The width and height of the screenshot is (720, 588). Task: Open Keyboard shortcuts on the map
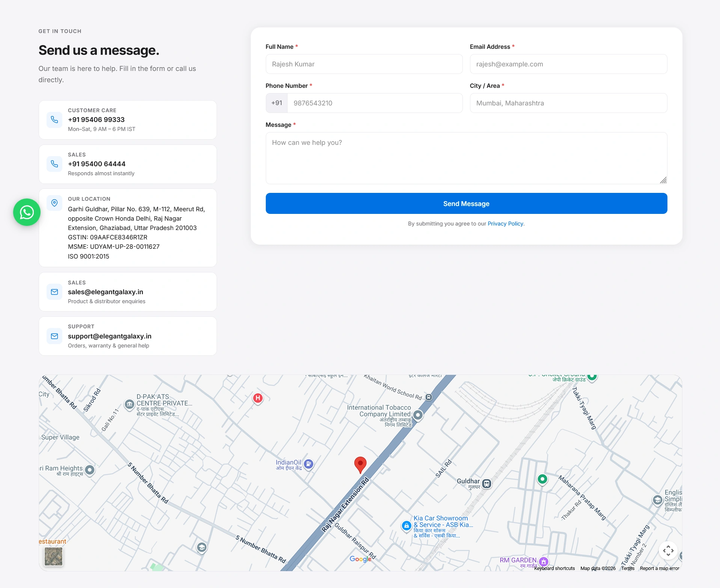coord(554,568)
